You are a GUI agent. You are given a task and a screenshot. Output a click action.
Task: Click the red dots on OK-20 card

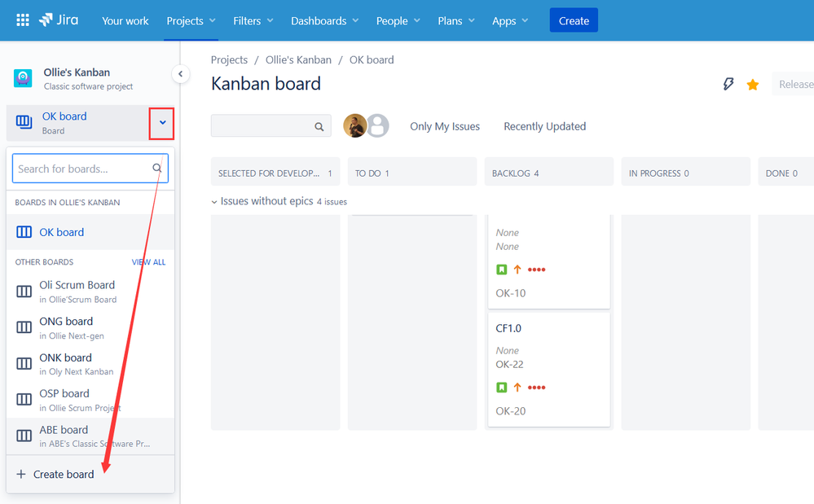[x=536, y=388]
